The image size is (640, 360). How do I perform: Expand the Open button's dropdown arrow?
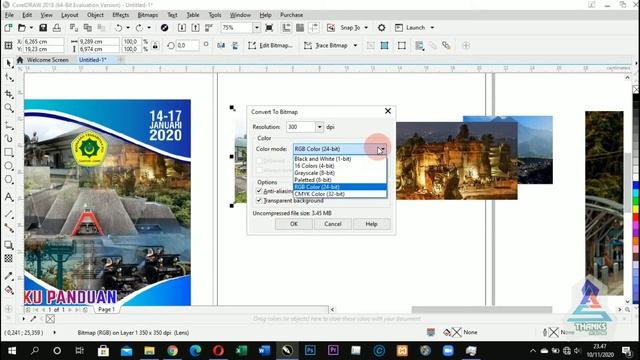[31, 28]
